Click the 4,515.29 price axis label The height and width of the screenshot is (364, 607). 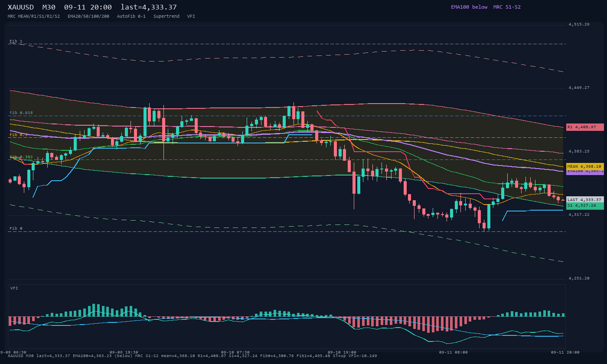coord(579,25)
